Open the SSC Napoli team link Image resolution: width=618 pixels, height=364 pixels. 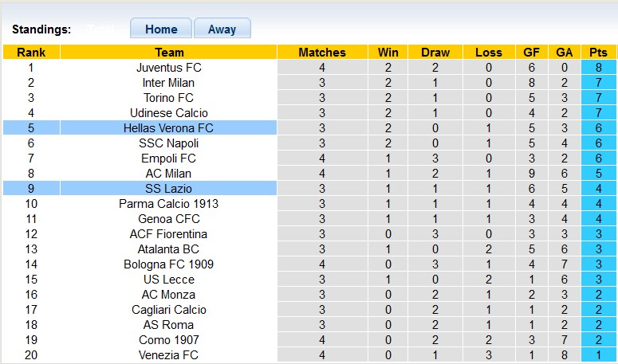(x=169, y=143)
